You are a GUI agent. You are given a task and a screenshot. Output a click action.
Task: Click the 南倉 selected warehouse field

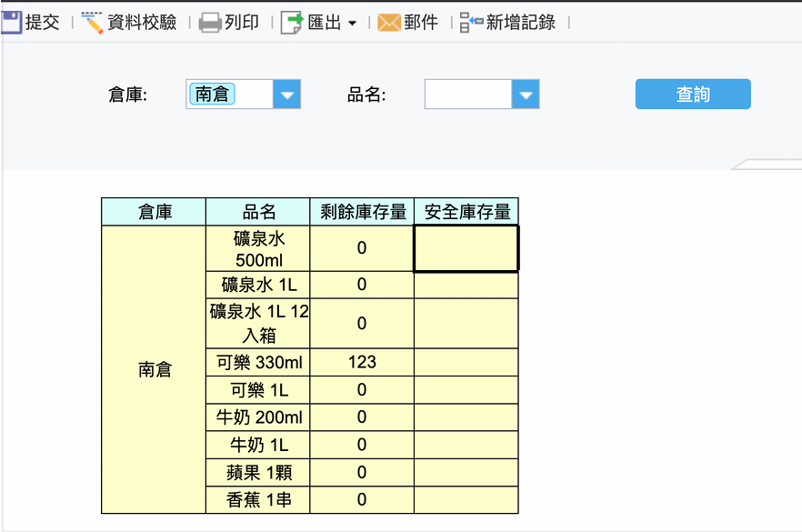tap(229, 95)
